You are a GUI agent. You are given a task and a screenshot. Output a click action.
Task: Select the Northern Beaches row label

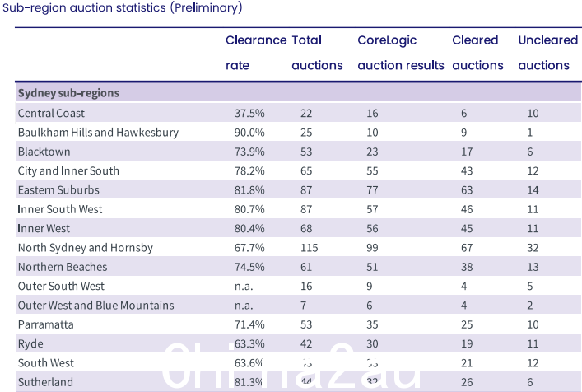(x=63, y=267)
